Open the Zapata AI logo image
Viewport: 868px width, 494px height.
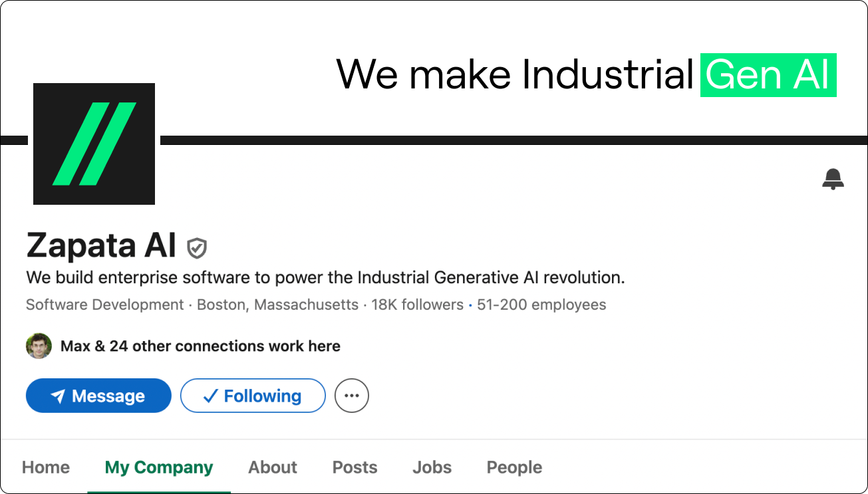[x=94, y=144]
